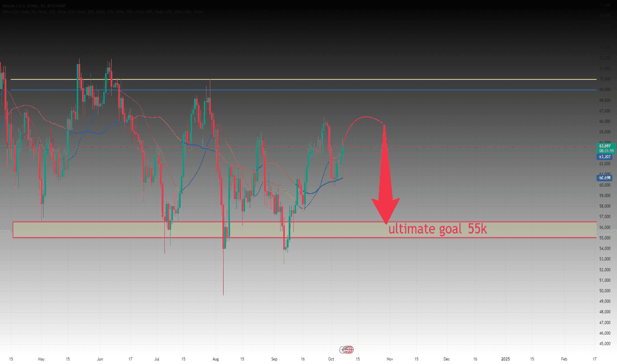Click the Bitcoin / U.S. Dollar symbol title
The width and height of the screenshot is (617, 364).
tap(34, 7)
